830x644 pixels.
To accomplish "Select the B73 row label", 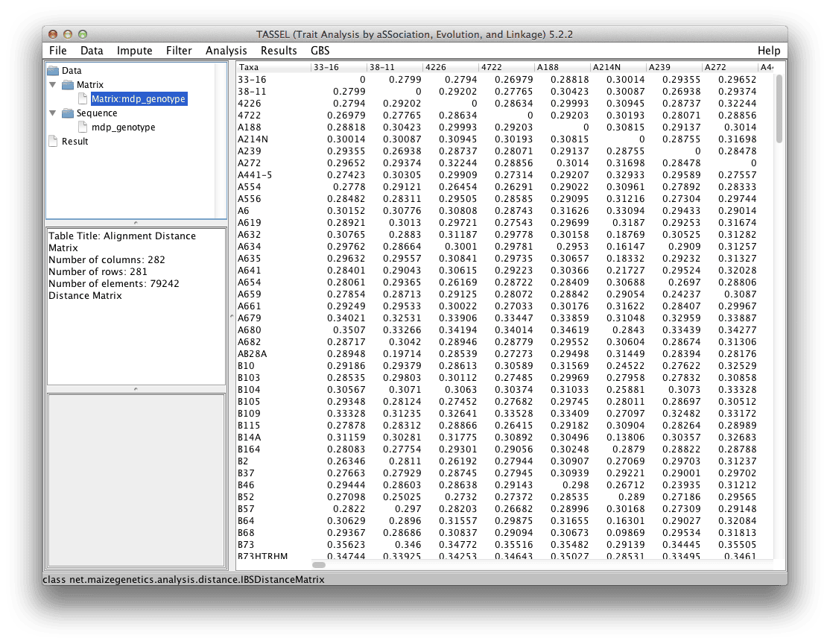I will point(246,544).
